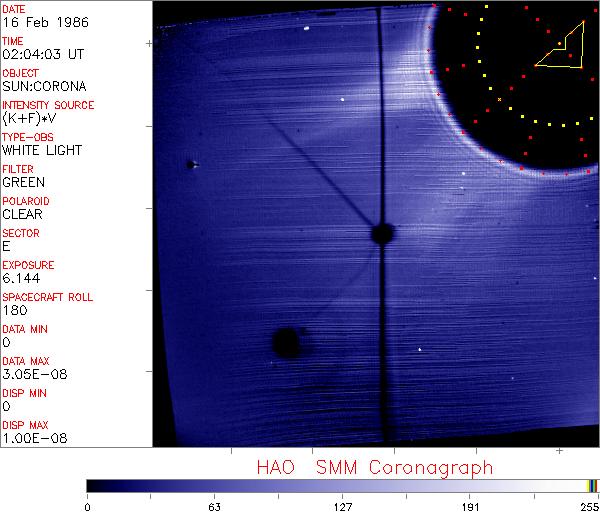Click the CLEAR polaroid value

coord(23,215)
